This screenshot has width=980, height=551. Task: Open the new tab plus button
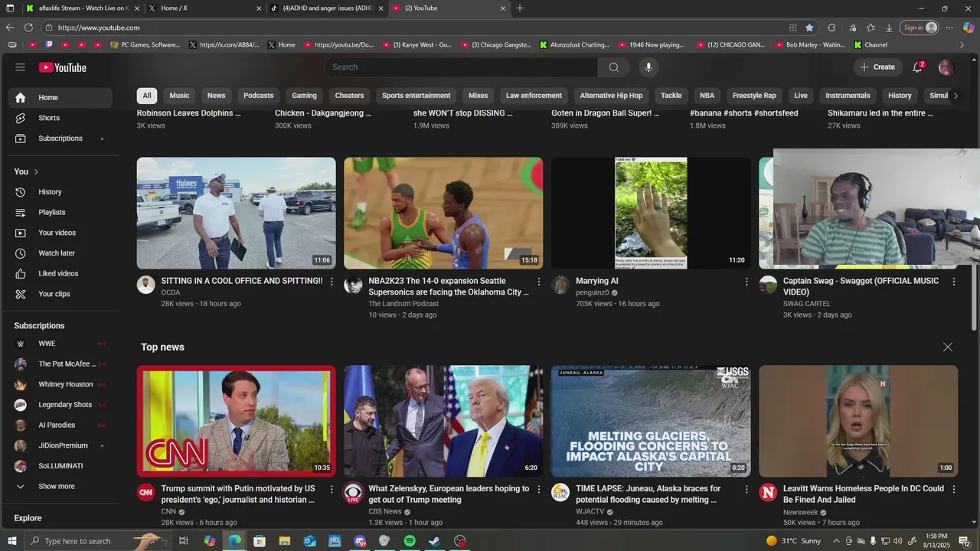520,8
